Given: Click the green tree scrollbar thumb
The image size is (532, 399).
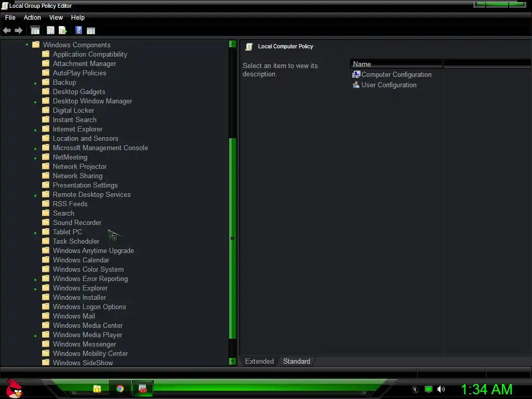Looking at the screenshot, I should (x=232, y=238).
